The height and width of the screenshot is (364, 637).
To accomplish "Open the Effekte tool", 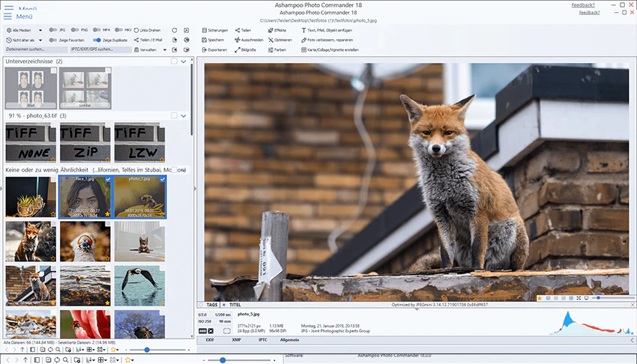I will pos(277,30).
